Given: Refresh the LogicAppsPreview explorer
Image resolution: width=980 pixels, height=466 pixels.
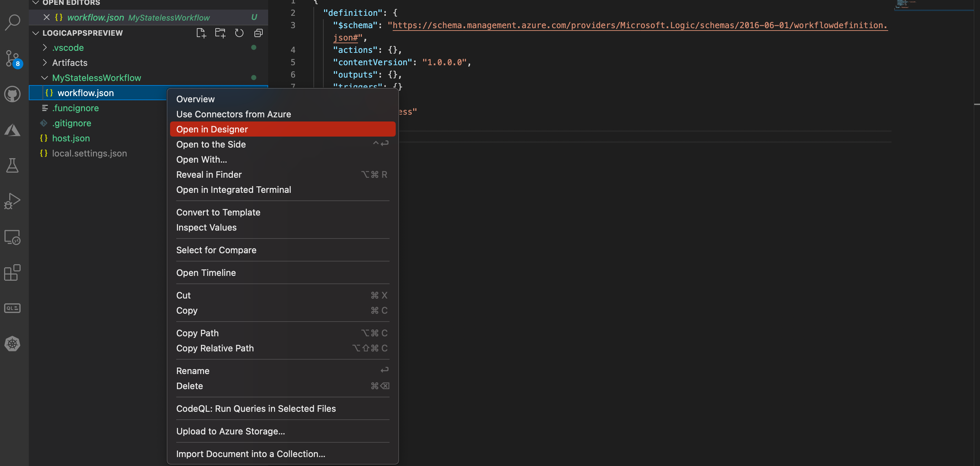Looking at the screenshot, I should [x=239, y=33].
